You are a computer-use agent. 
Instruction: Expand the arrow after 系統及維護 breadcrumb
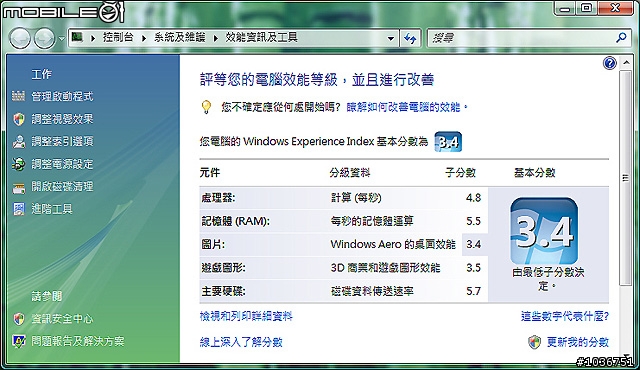click(216, 38)
